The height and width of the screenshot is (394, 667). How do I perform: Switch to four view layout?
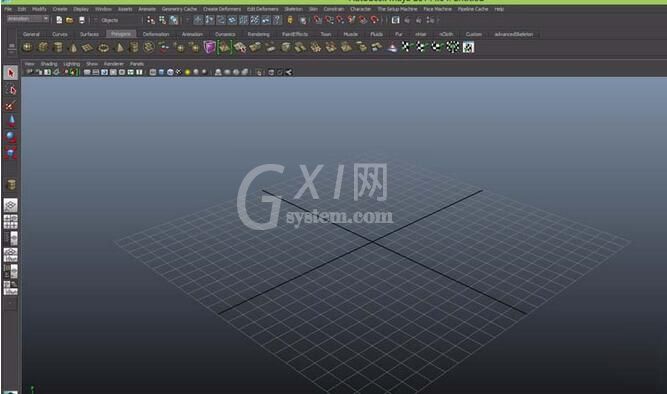(x=11, y=222)
